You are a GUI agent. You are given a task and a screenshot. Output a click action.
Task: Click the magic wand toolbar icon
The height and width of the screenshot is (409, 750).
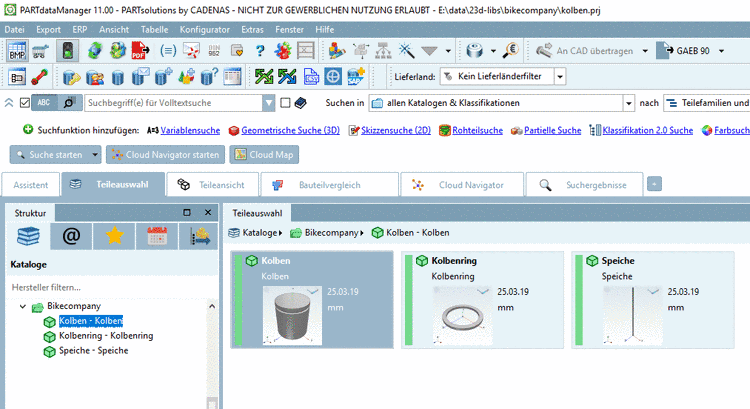point(407,51)
